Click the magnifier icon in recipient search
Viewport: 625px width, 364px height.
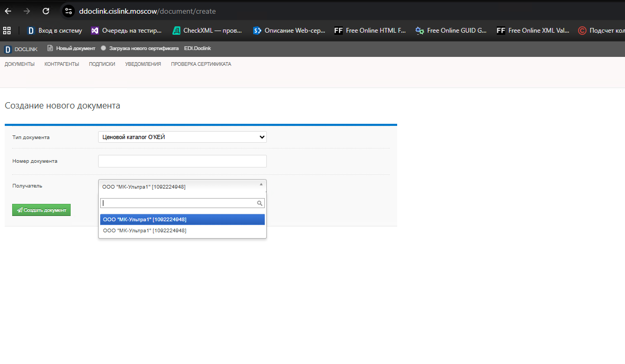(259, 203)
